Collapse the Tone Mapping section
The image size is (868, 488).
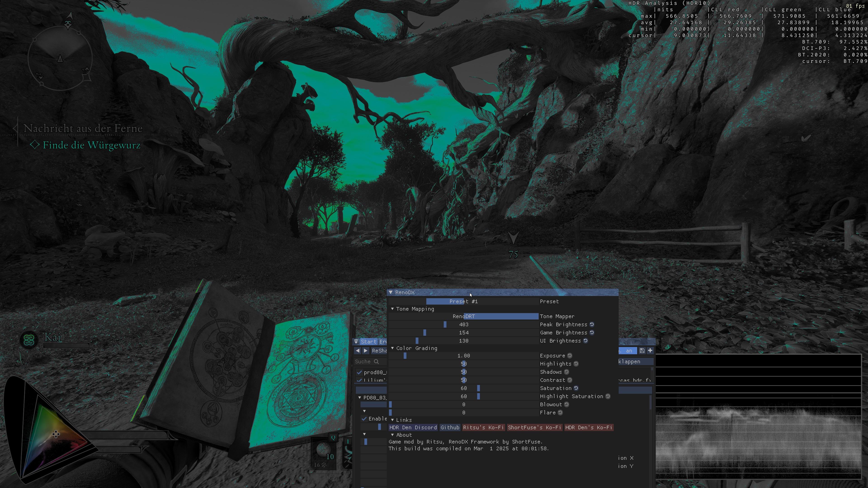pos(392,309)
